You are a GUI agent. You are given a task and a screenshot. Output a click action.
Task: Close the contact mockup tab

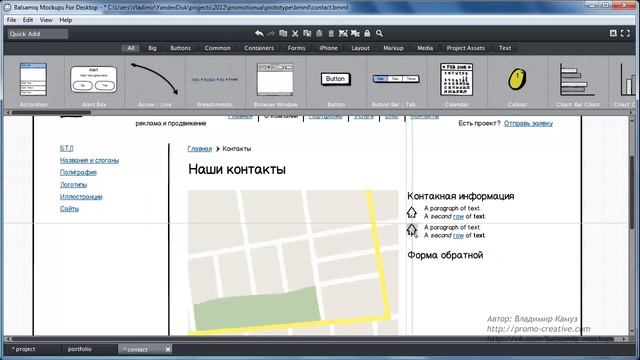[168, 349]
